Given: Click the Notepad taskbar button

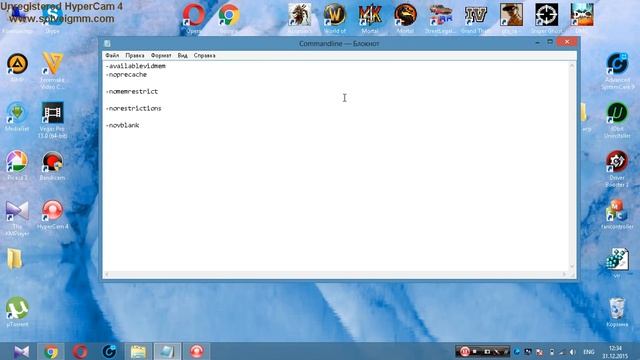Looking at the screenshot, I should (167, 351).
